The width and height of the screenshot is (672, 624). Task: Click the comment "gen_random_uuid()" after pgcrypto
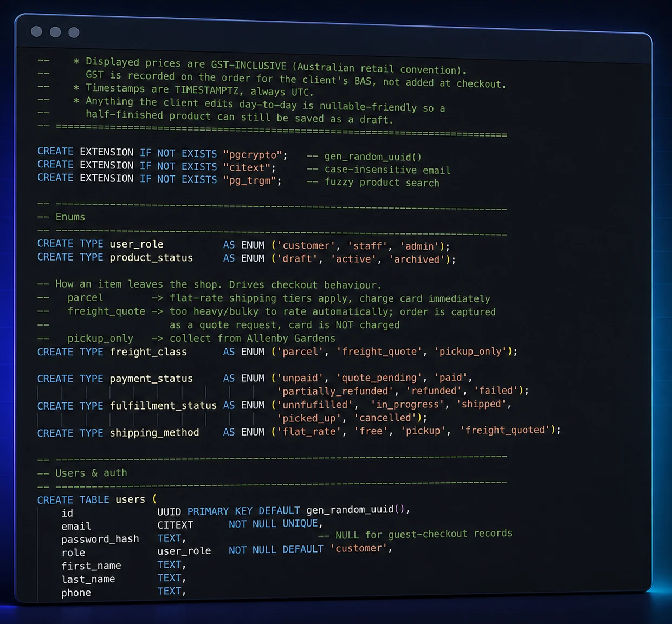click(x=373, y=157)
